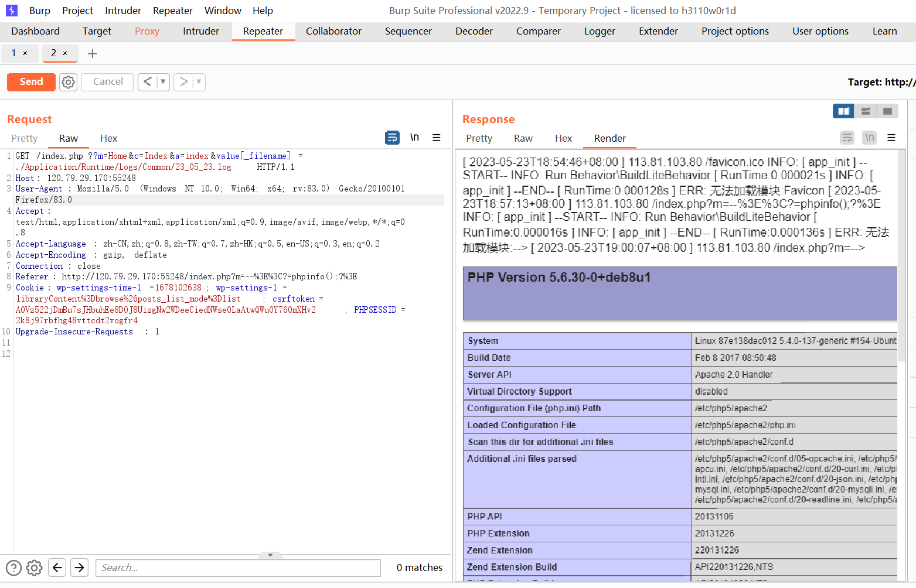916x588 pixels.
Task: Open the Intruder menu
Action: click(x=123, y=11)
